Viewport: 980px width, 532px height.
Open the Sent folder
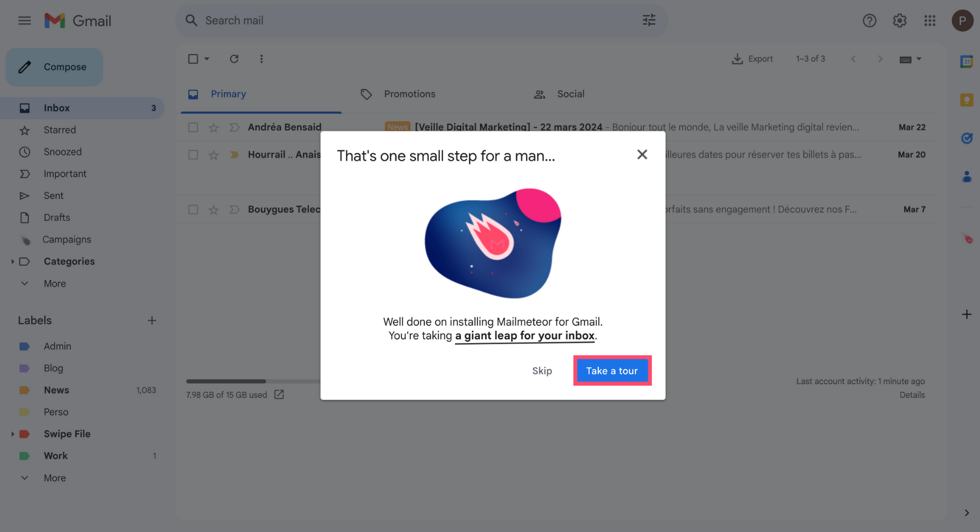(x=82, y=196)
